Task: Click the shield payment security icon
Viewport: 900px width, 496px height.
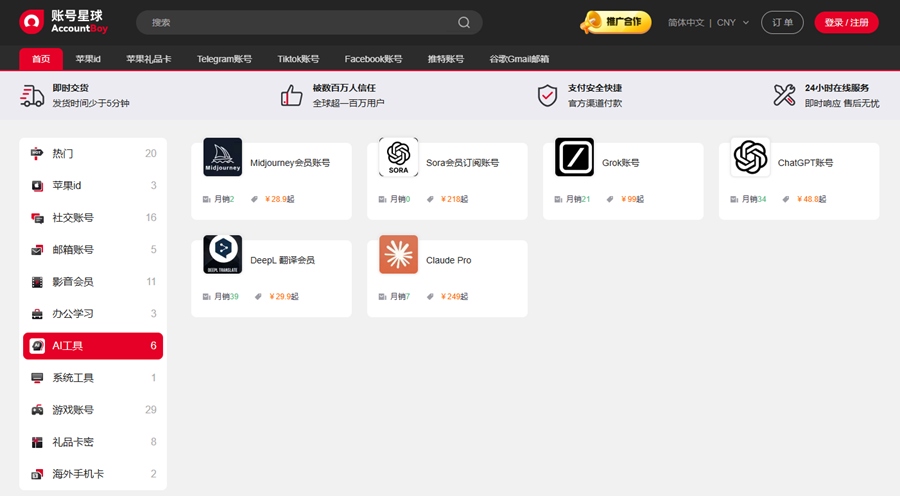Action: click(x=548, y=95)
